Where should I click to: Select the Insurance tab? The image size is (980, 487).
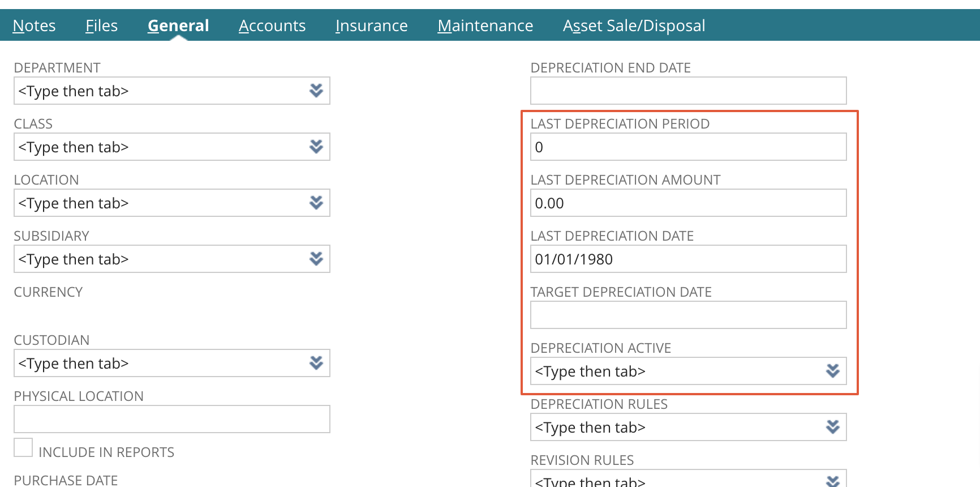click(371, 25)
